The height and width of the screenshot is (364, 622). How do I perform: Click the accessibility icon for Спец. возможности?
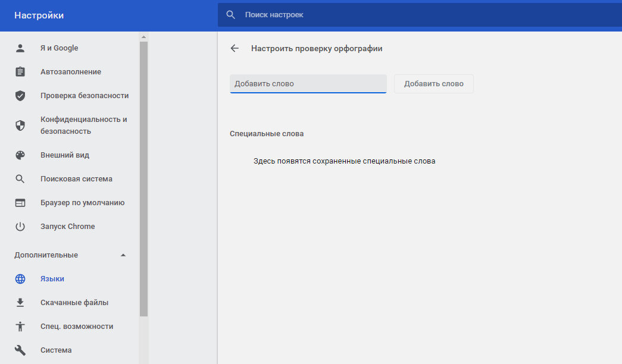click(x=20, y=327)
